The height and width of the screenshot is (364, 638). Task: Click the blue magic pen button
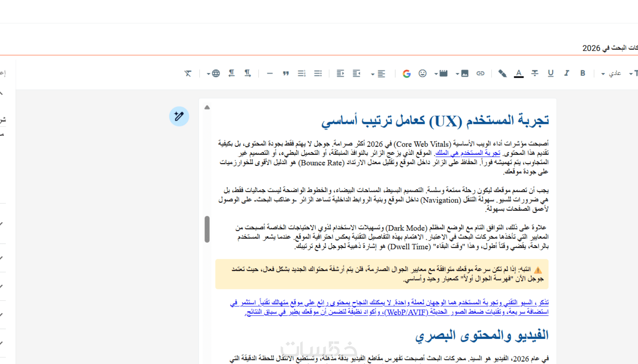[179, 116]
